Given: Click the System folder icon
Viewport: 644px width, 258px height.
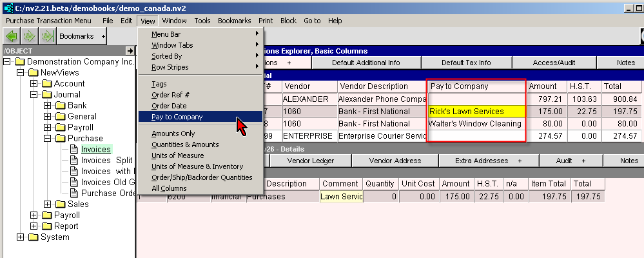Looking at the screenshot, I should [32, 237].
